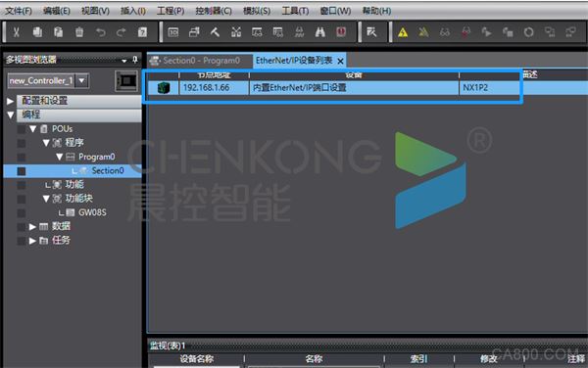The image size is (588, 368).
Task: Click the binoculars search icon
Action: click(319, 32)
